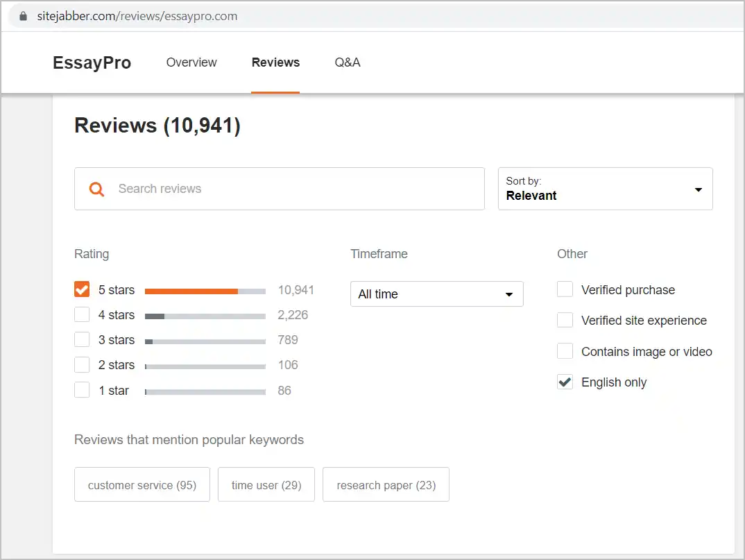Click the Search reviews input field

point(280,189)
